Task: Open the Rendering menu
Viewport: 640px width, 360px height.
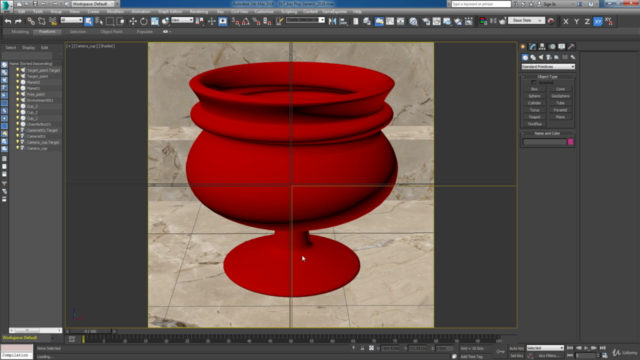Action: (199, 11)
